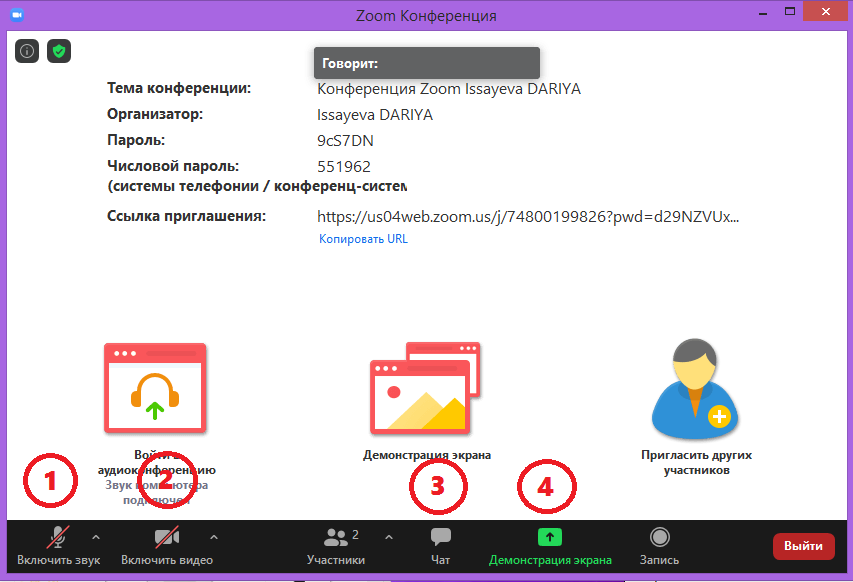Screen dimensions: 853x582
Task: Copy invite link via Копировать URL
Action: pyautogui.click(x=363, y=239)
